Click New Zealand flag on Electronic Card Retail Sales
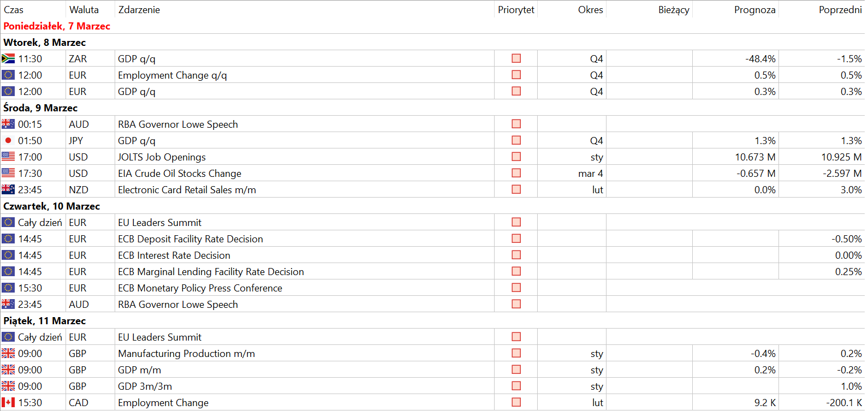 pyautogui.click(x=8, y=189)
